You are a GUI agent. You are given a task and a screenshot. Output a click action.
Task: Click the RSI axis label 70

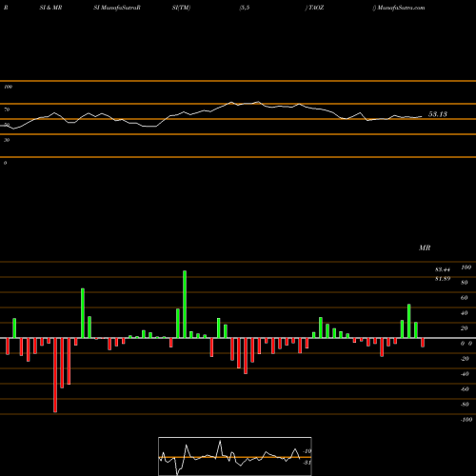[x=7, y=109]
